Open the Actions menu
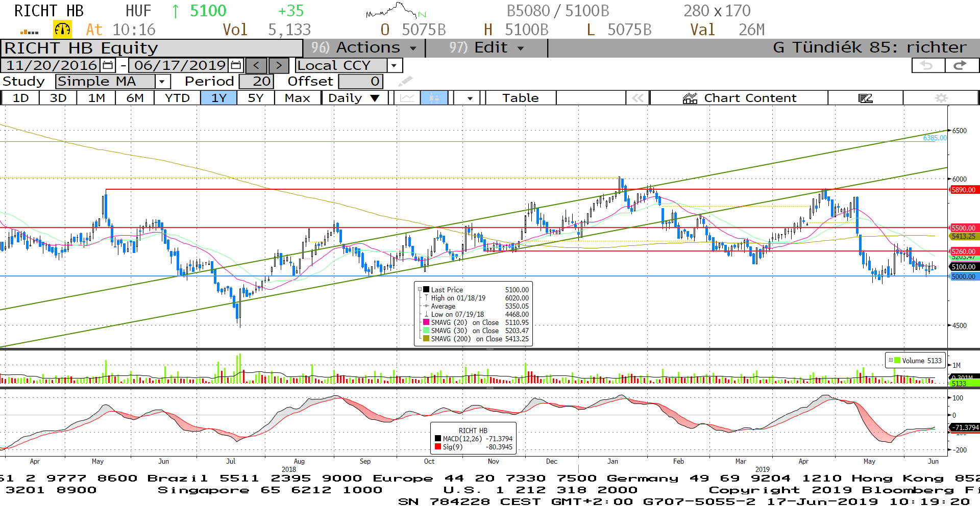This screenshot has height=530, width=980. click(x=364, y=47)
